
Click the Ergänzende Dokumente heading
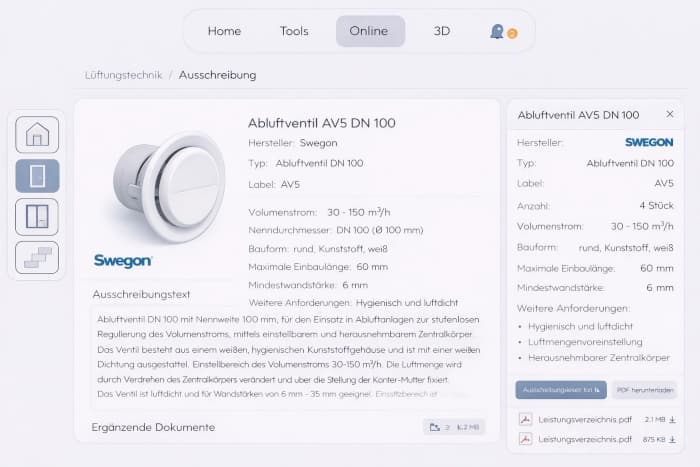pyautogui.click(x=153, y=427)
